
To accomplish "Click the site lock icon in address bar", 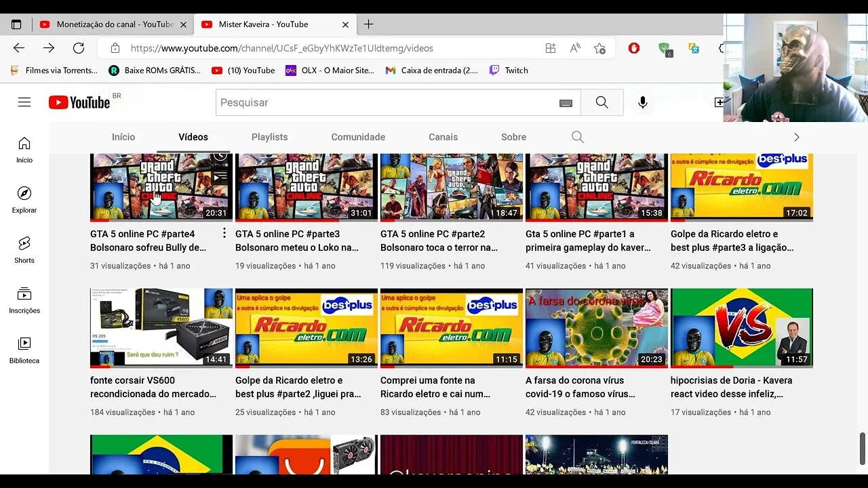I will tap(115, 48).
